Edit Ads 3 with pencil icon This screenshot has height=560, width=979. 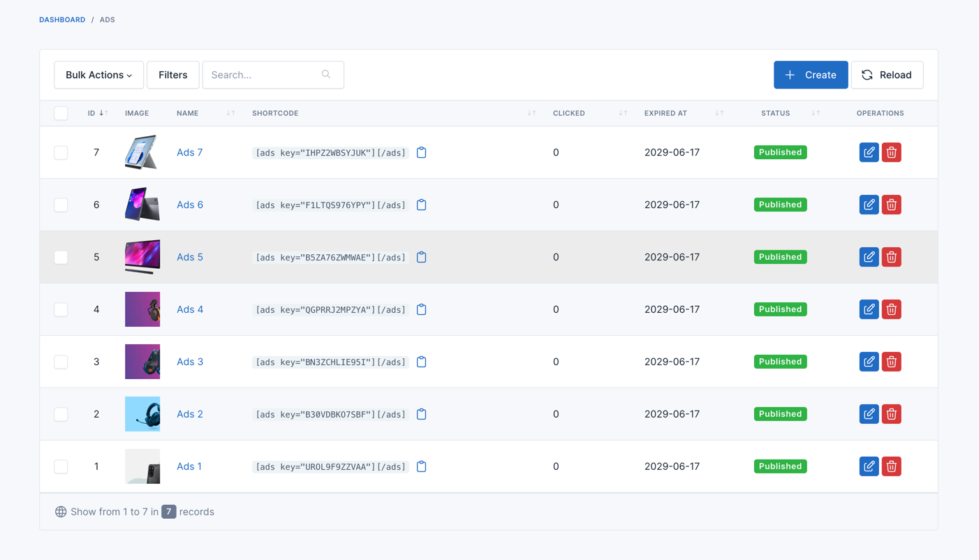(x=869, y=362)
